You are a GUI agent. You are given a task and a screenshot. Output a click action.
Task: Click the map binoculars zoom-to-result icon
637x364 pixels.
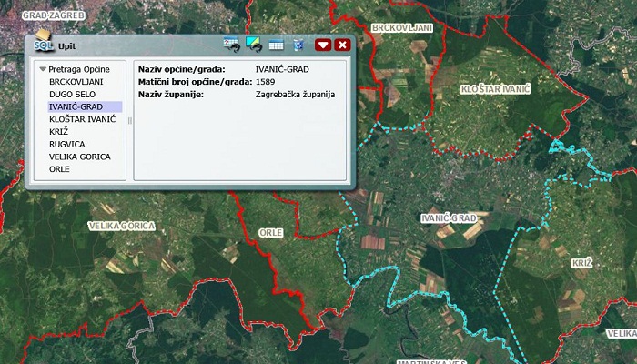[253, 44]
